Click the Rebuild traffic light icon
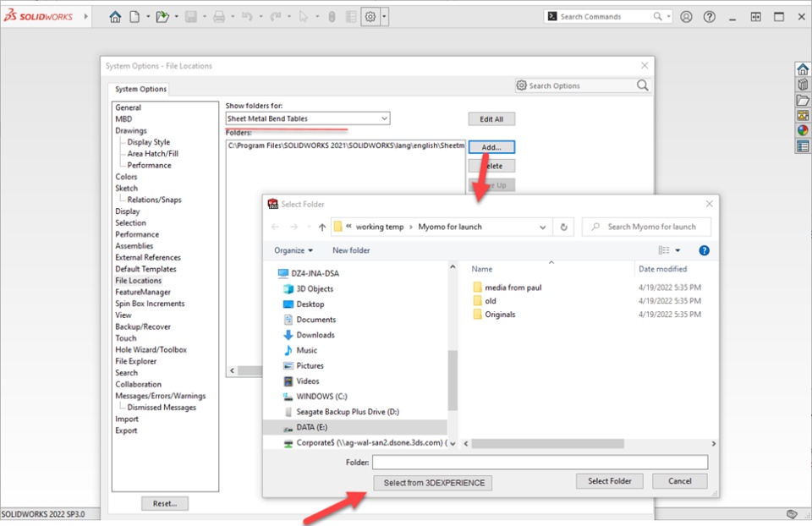Image resolution: width=812 pixels, height=526 pixels. (x=332, y=17)
